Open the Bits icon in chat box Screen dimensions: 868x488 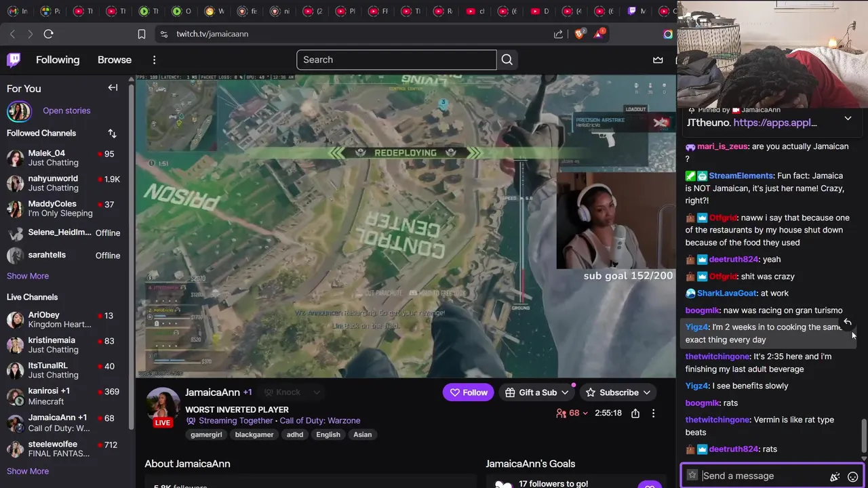[835, 476]
